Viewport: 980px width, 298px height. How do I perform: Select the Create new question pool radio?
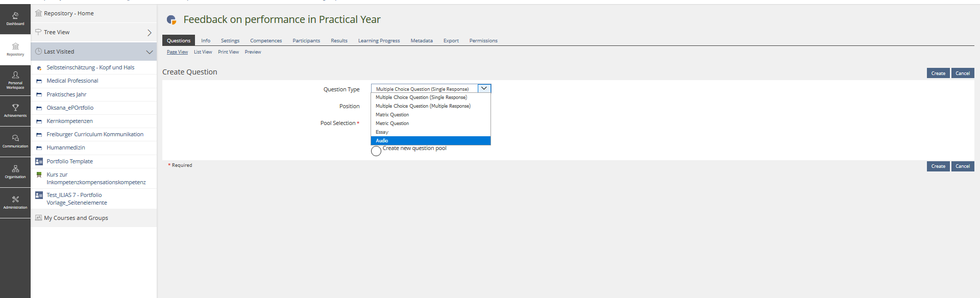click(376, 151)
